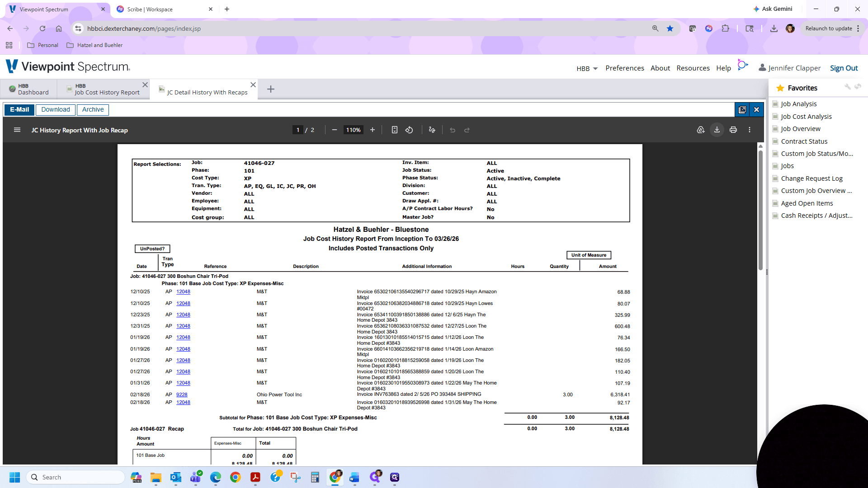This screenshot has height=488, width=868.
Task: Save the PDF to Google Drive icon
Action: tap(701, 130)
